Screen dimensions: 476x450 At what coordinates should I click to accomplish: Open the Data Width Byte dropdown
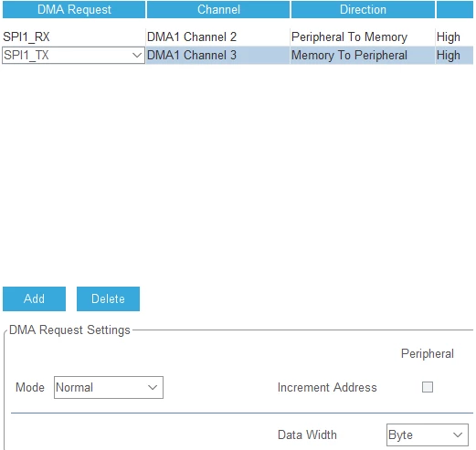[428, 434]
